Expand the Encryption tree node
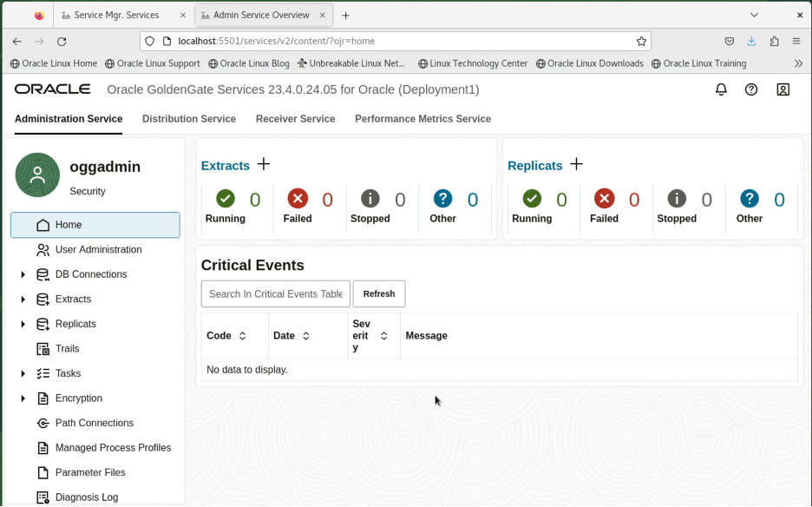Screen dimensions: 812x507 23,398
